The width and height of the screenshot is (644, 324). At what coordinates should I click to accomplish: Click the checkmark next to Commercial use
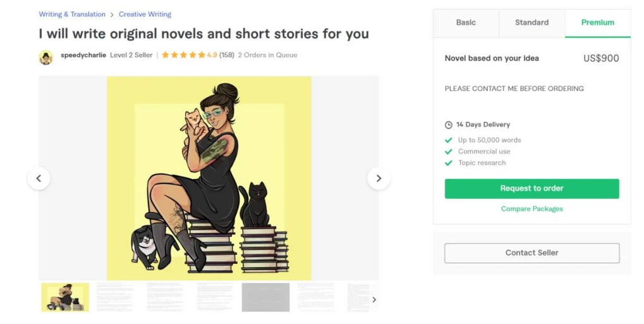449,152
